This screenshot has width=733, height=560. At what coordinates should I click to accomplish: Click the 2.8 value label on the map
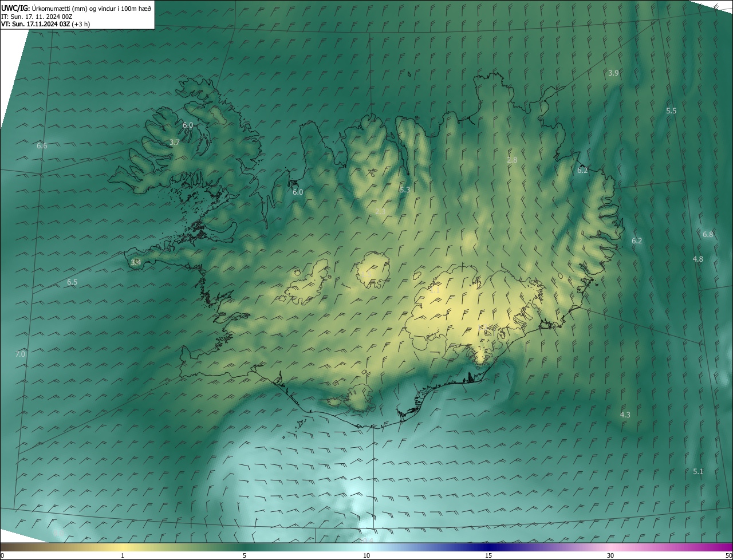tap(512, 160)
